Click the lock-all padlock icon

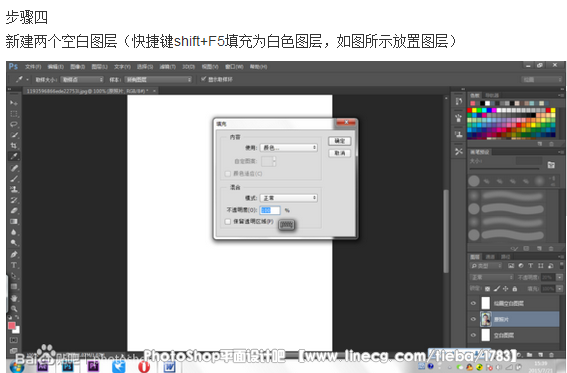coord(515,288)
